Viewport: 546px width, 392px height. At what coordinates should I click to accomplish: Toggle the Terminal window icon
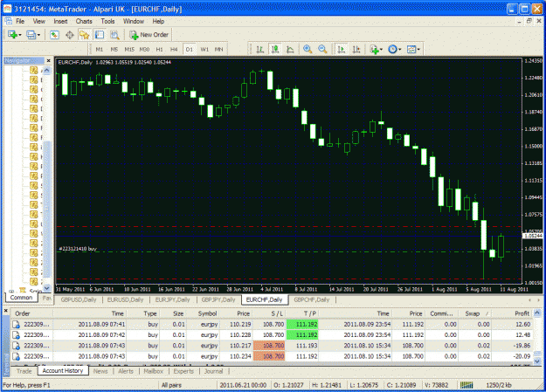(100, 35)
